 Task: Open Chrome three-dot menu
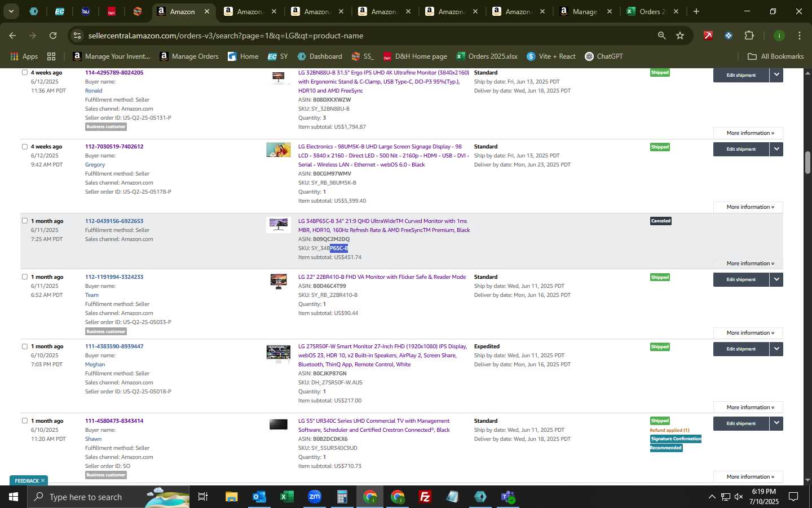coord(799,36)
